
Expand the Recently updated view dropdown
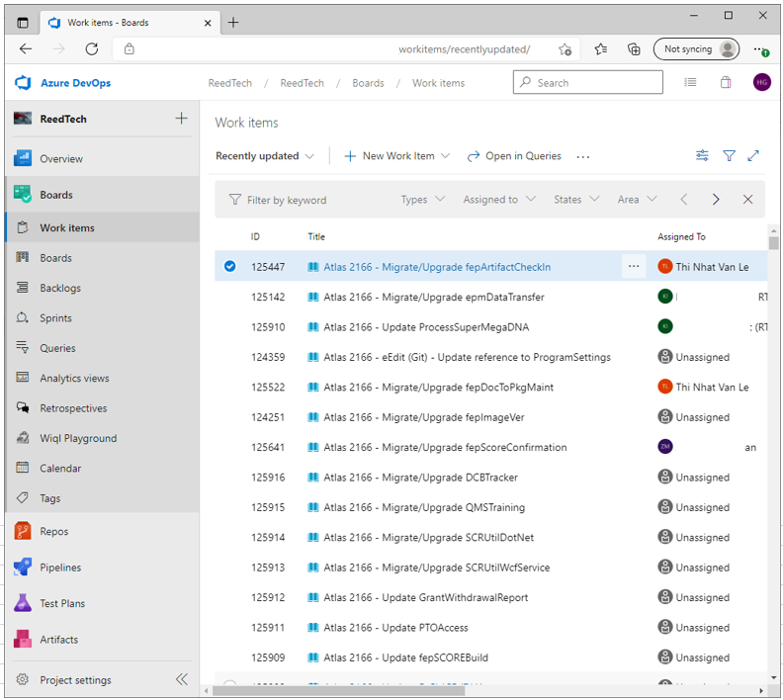tap(265, 156)
